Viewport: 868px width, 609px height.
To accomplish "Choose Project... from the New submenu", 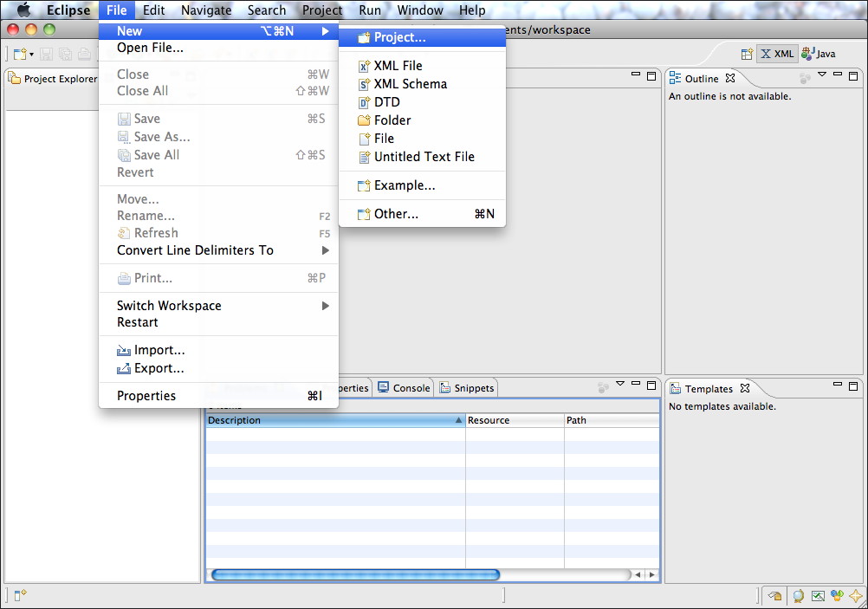I will pos(423,37).
